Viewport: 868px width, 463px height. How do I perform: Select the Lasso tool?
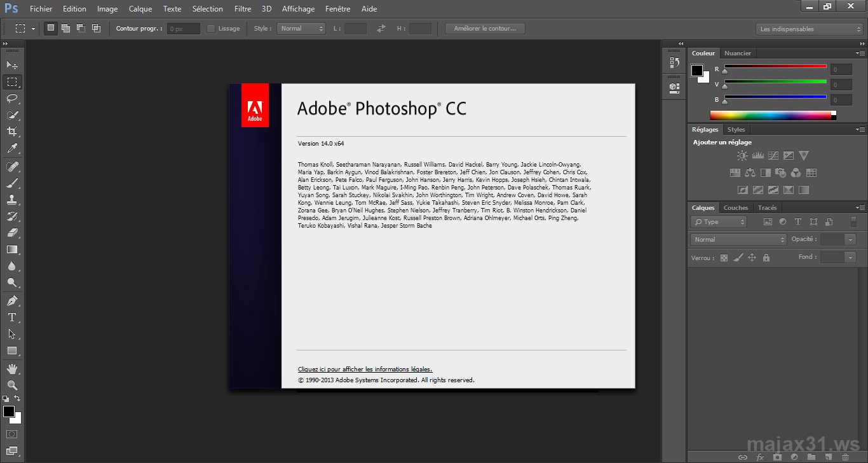12,99
